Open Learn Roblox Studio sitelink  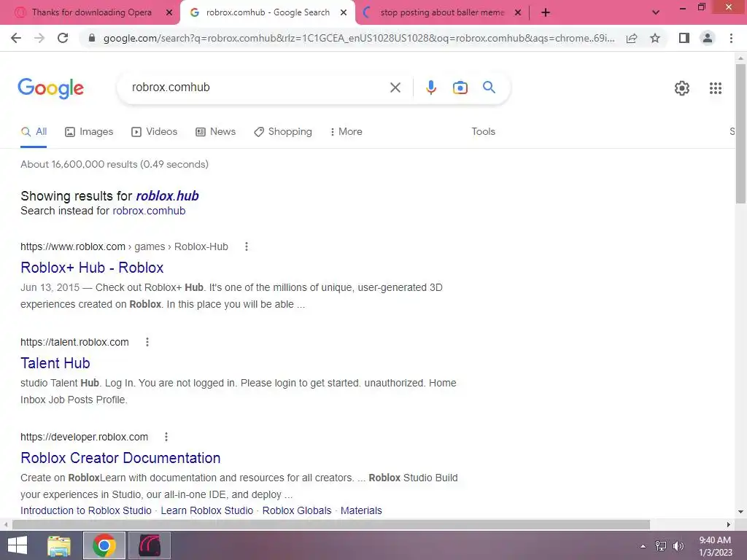point(206,510)
